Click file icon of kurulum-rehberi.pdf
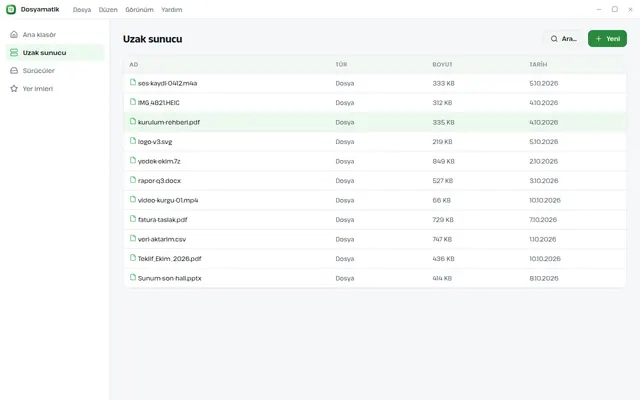This screenshot has height=400, width=640. tap(133, 121)
